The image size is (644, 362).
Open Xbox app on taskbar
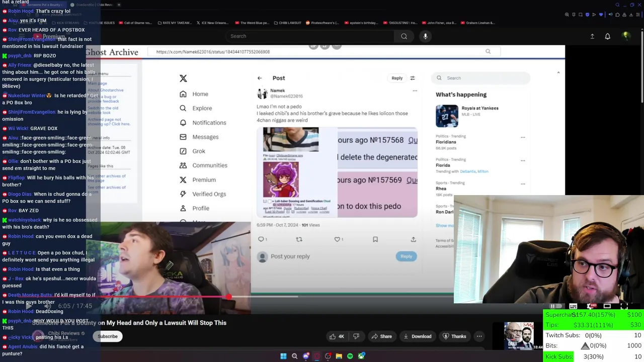pos(361,356)
